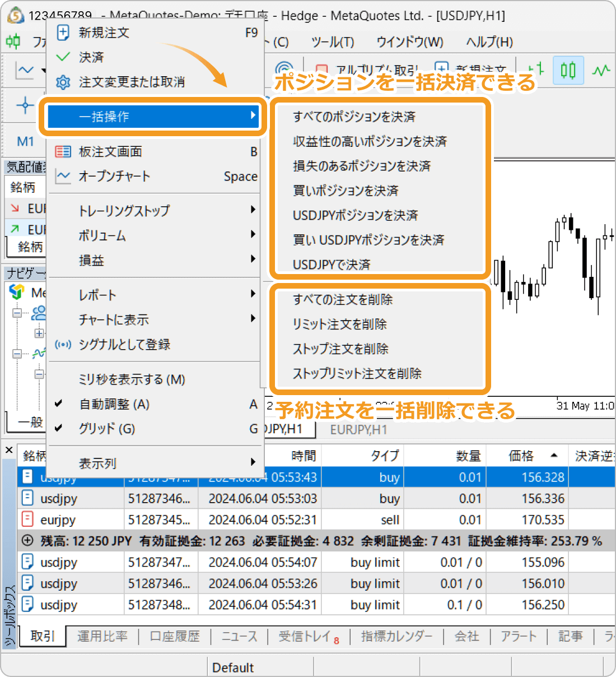Expand the レポート submenu
Image resolution: width=616 pixels, height=677 pixels.
[x=155, y=295]
